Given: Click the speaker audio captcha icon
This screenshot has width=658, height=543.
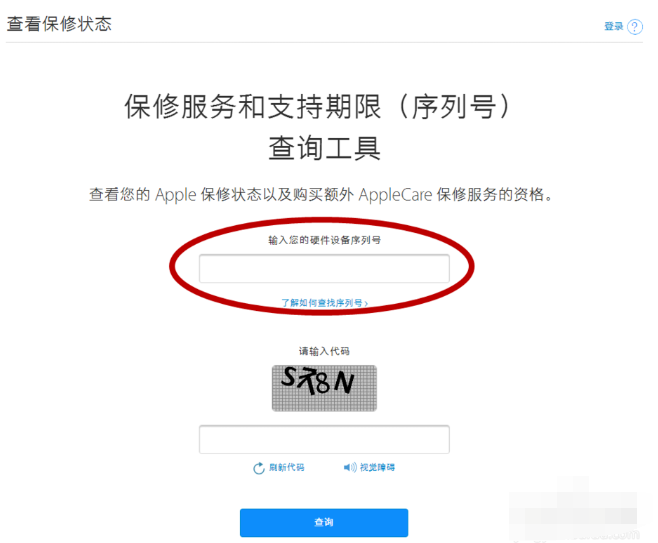Looking at the screenshot, I should click(x=350, y=467).
